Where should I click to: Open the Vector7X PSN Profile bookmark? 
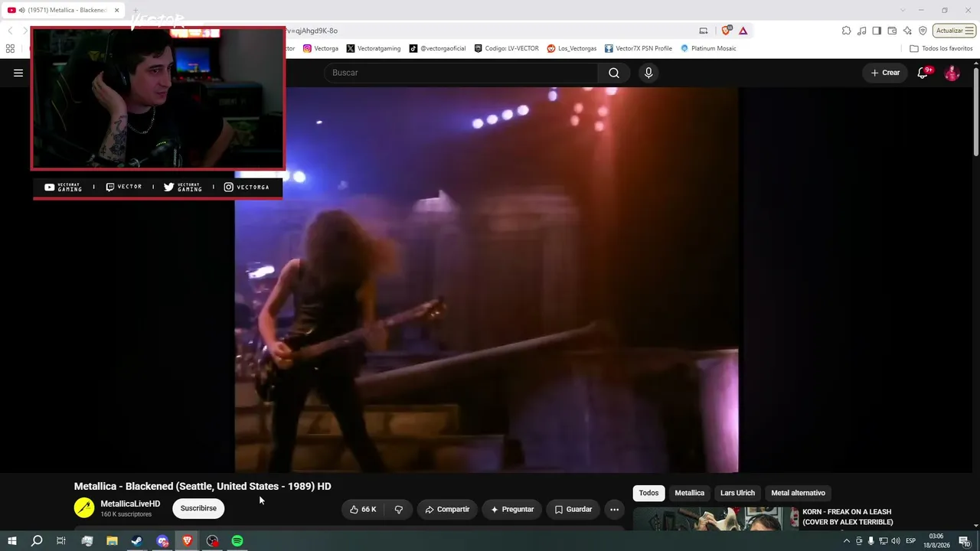tap(639, 48)
